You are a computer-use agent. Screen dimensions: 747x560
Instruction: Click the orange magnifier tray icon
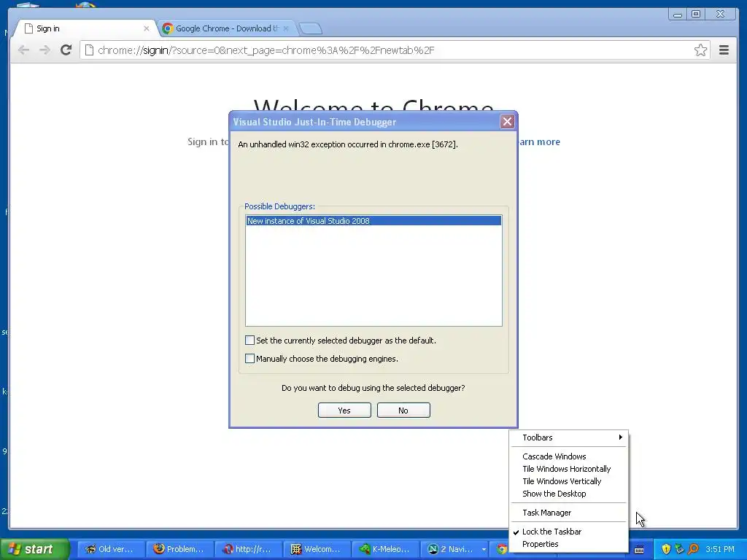point(693,549)
